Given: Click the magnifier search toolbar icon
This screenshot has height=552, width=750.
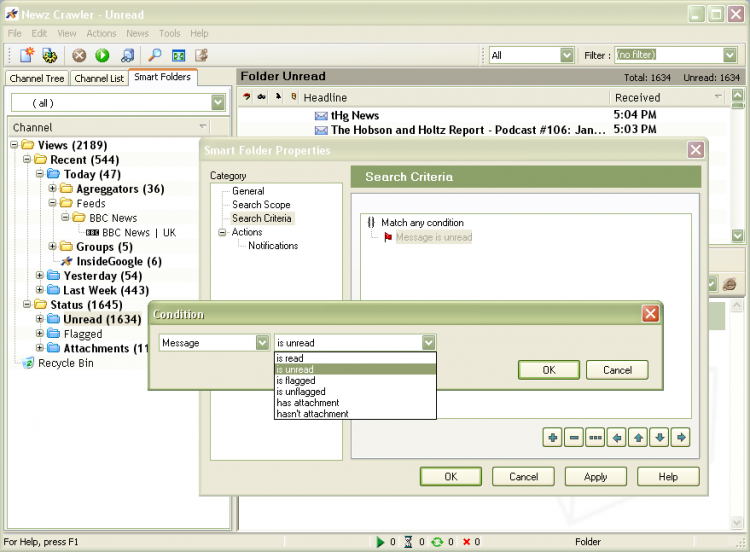Looking at the screenshot, I should pos(155,55).
